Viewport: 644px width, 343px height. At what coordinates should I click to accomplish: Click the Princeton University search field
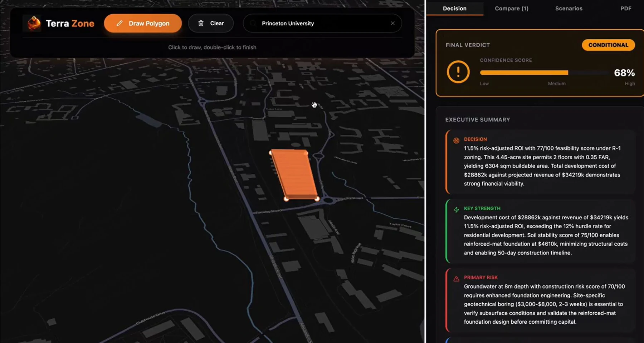(322, 23)
